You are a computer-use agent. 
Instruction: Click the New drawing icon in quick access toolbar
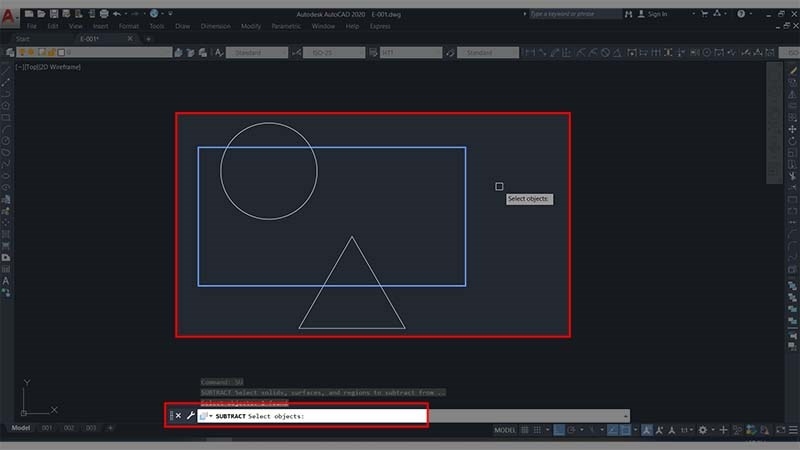(29, 14)
